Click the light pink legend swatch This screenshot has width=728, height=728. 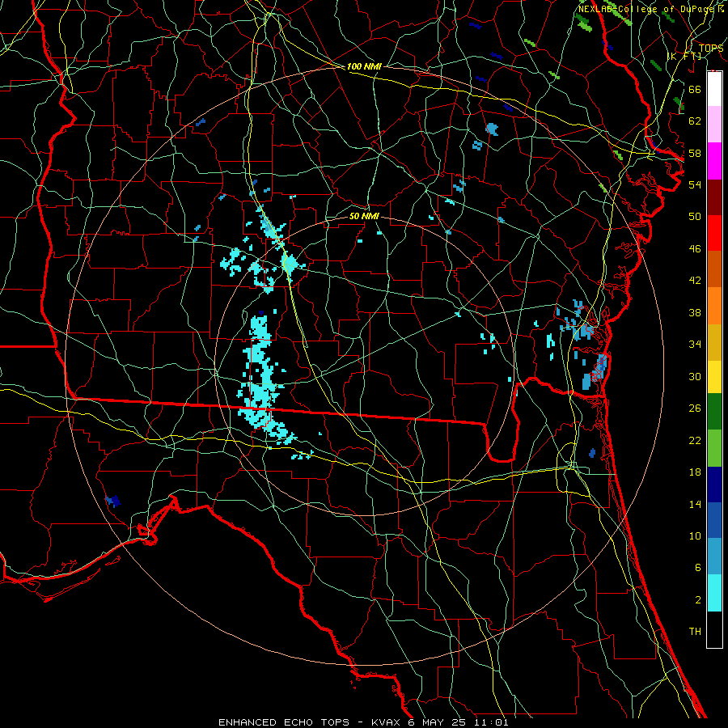[x=714, y=125]
